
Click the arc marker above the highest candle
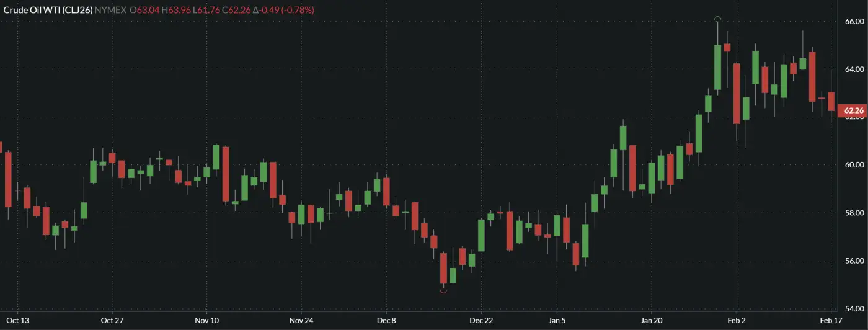click(x=717, y=19)
